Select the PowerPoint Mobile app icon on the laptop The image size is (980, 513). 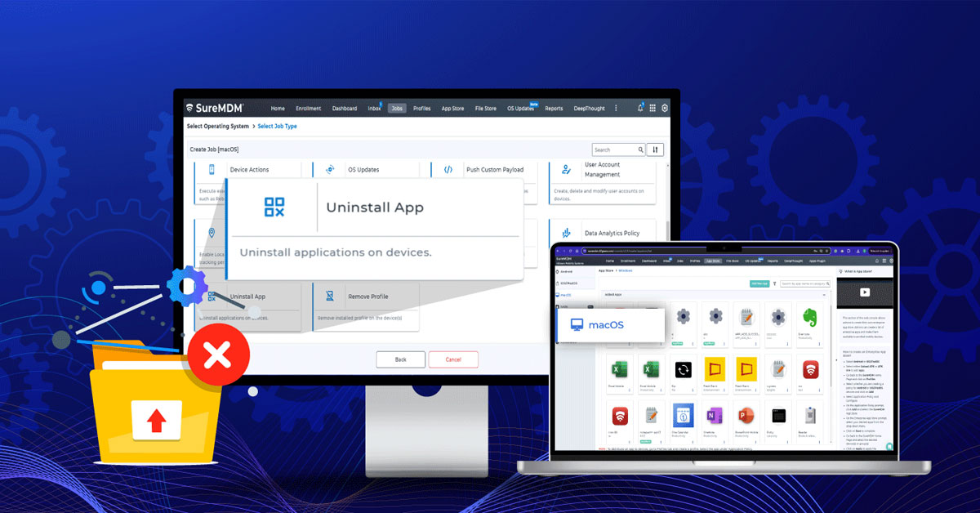point(746,416)
